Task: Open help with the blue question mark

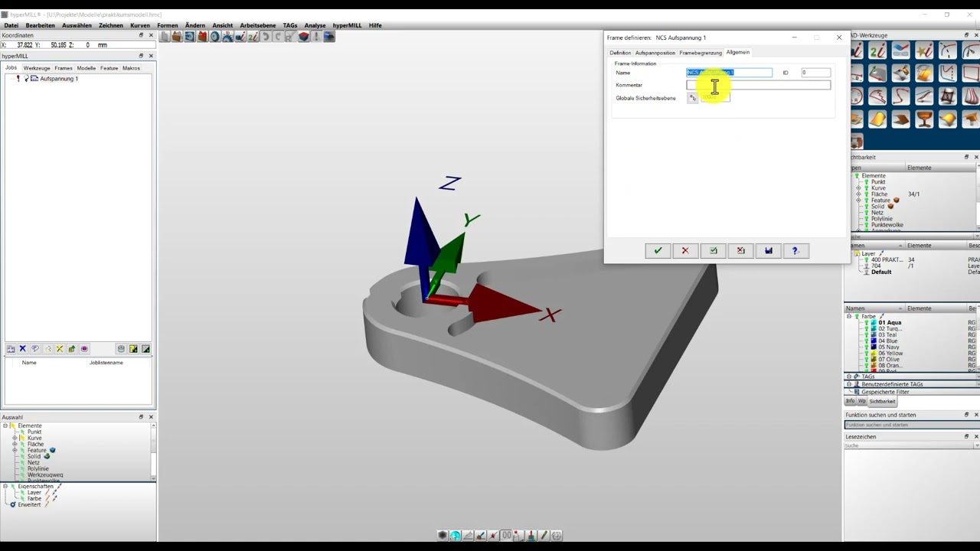Action: tap(795, 250)
